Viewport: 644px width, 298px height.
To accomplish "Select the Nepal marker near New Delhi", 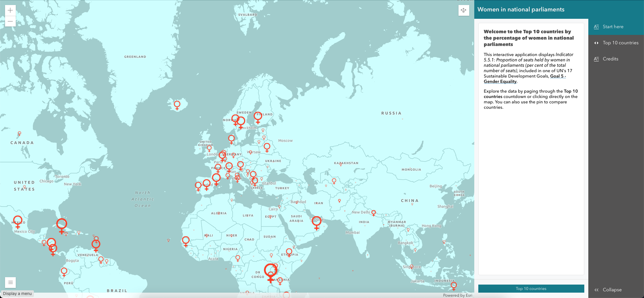I will (374, 213).
